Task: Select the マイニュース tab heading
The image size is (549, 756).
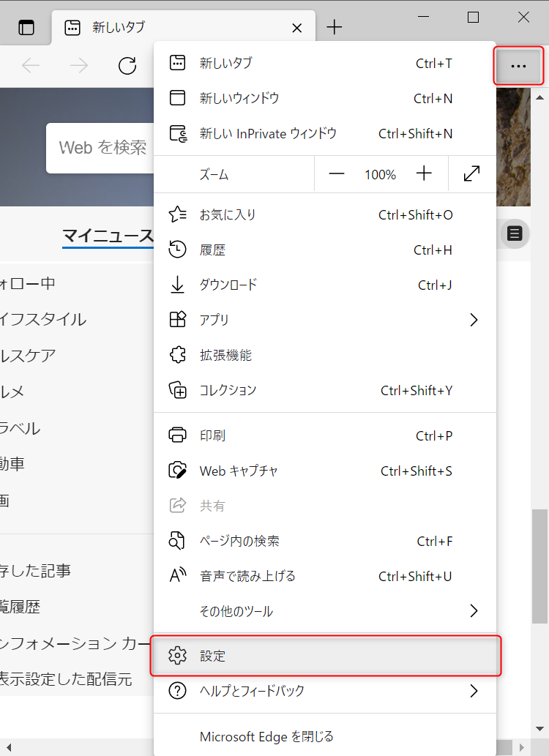Action: 108,236
